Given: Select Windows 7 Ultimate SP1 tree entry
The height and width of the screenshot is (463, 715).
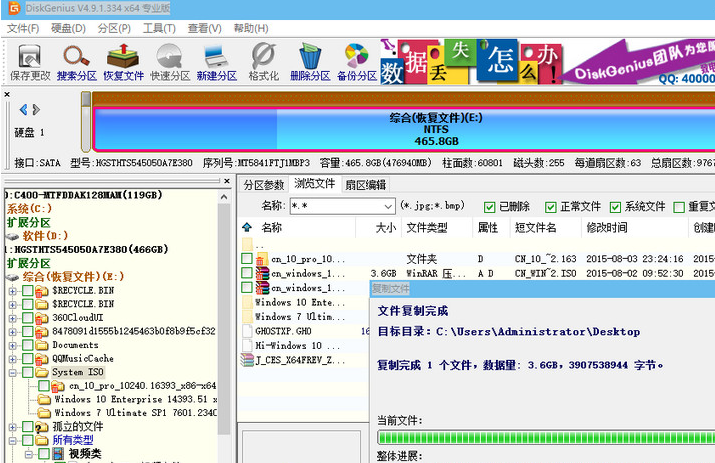Looking at the screenshot, I should pyautogui.click(x=135, y=413).
